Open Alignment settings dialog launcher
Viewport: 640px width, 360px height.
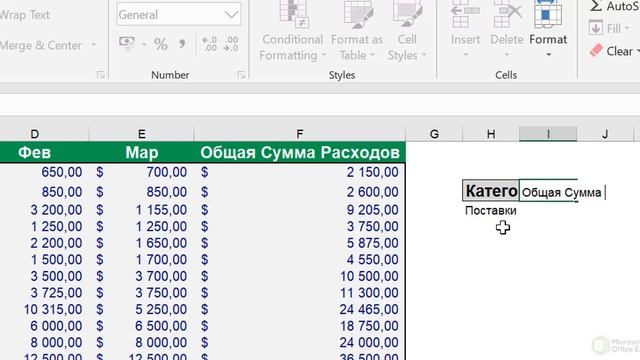click(100, 75)
